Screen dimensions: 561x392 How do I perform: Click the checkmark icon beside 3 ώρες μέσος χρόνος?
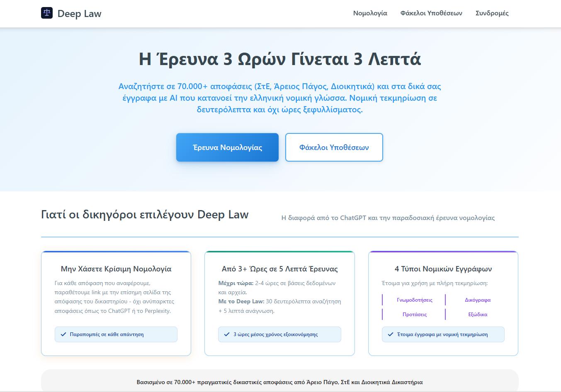(227, 334)
